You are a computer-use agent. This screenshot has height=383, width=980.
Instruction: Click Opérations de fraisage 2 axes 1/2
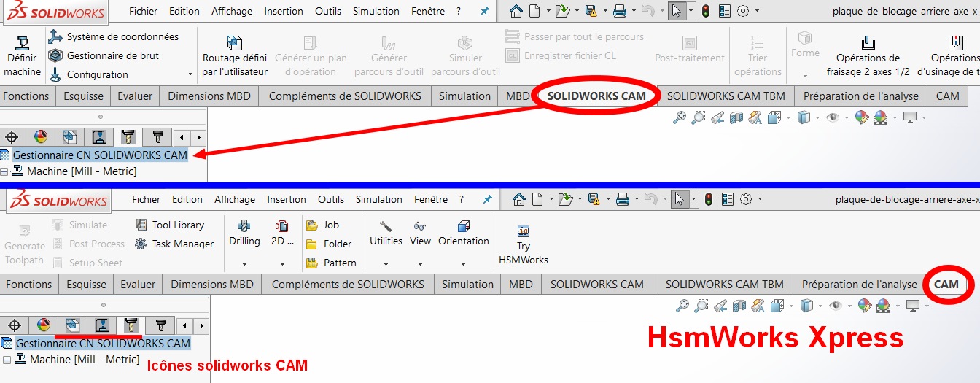pyautogui.click(x=868, y=56)
